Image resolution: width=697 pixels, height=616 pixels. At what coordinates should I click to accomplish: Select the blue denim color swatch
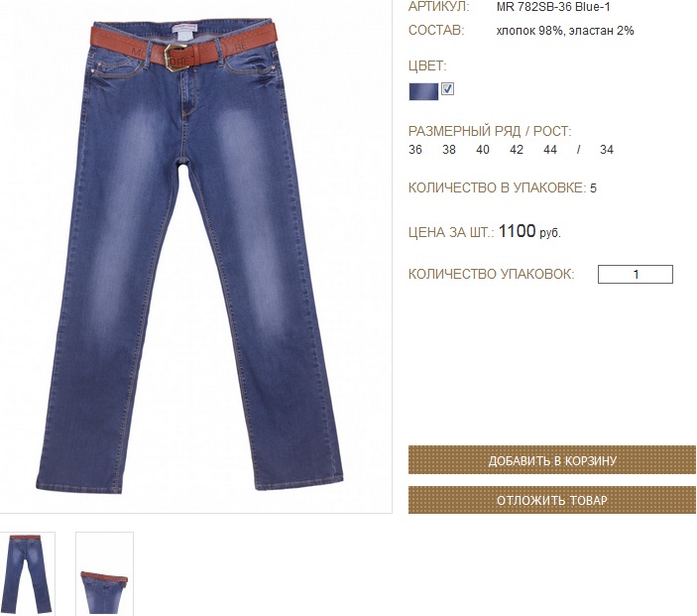pyautogui.click(x=423, y=91)
